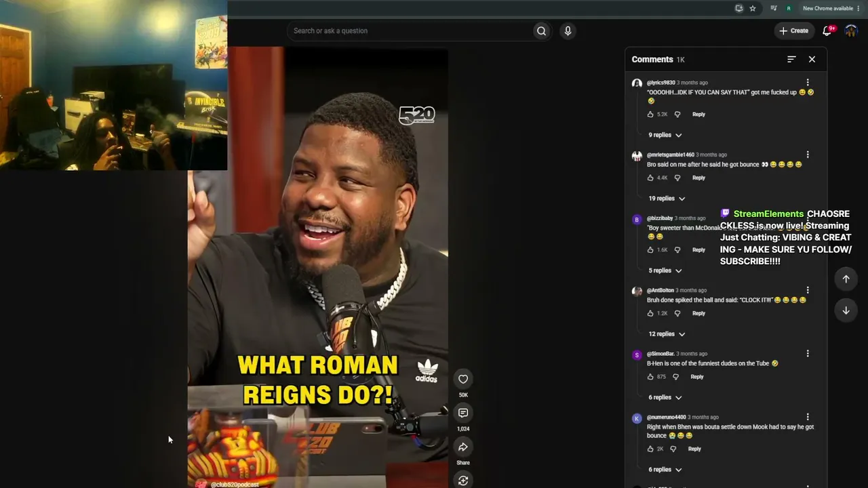The height and width of the screenshot is (488, 868).
Task: Like @mrletsgamble1460's comment with 4.4K likes
Action: (x=650, y=178)
